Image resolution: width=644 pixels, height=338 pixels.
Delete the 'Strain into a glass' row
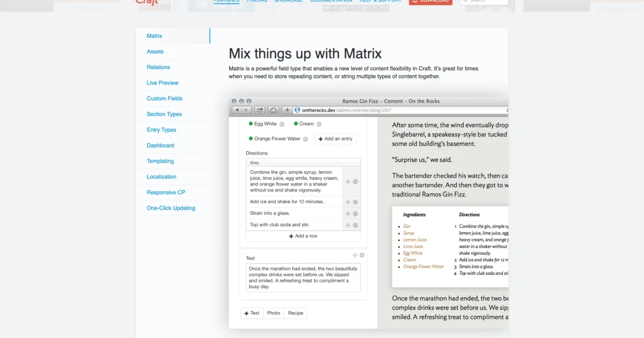[x=355, y=214]
